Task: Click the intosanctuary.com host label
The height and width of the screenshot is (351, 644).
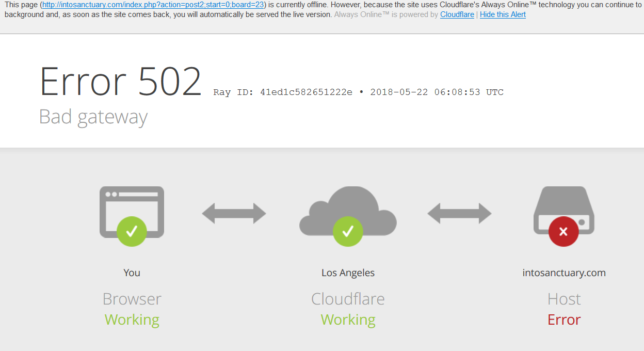Action: tap(564, 273)
